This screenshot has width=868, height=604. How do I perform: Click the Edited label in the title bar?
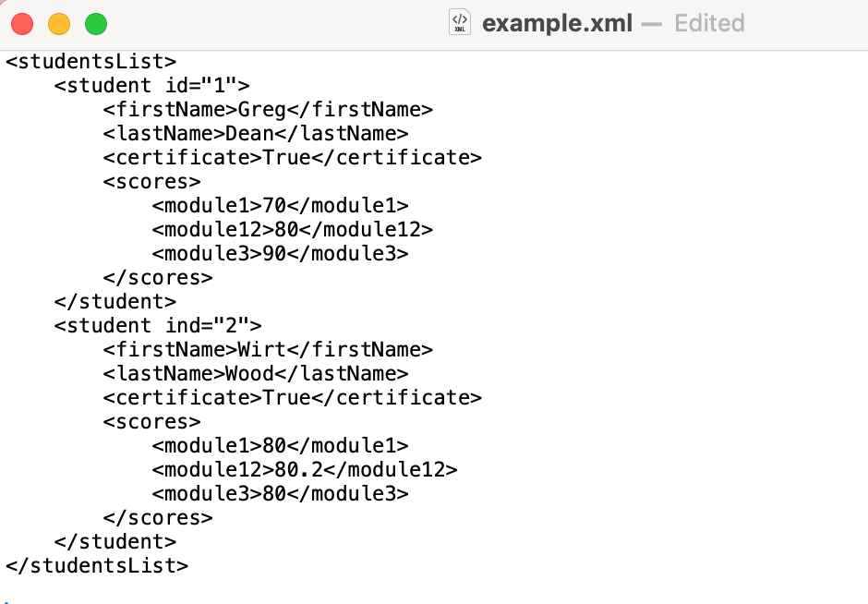point(709,23)
